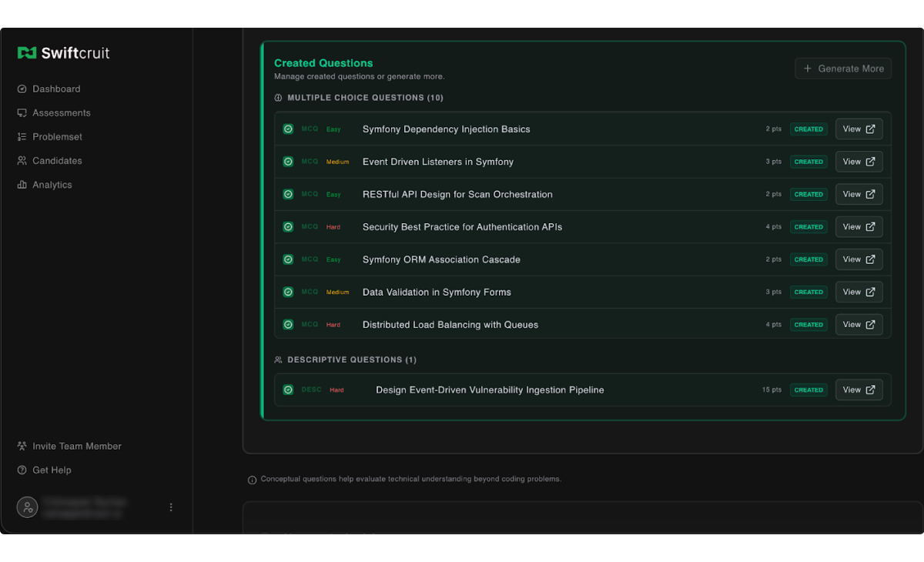The height and width of the screenshot is (562, 924).
Task: Click 'MULTIPLE CHOICE QUESTIONS (10)' label
Action: point(365,98)
